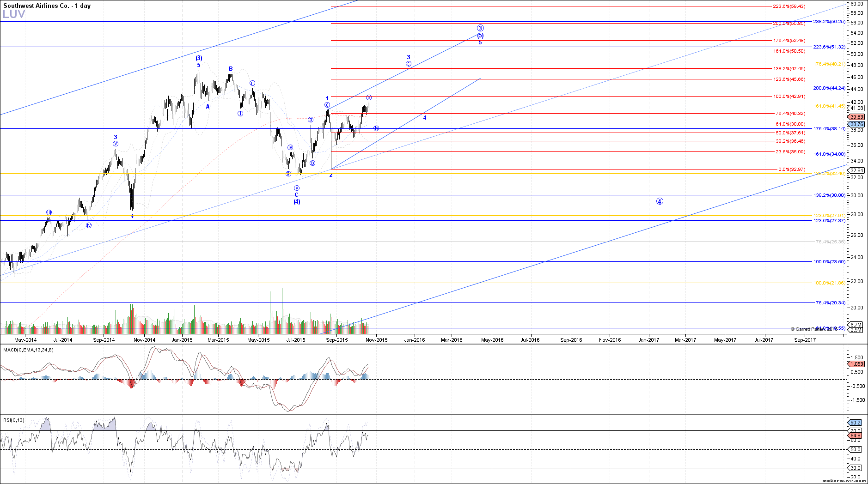This screenshot has width=868, height=484.
Task: Select Fibonacci label 223.6%(59.43)
Action: point(789,6)
